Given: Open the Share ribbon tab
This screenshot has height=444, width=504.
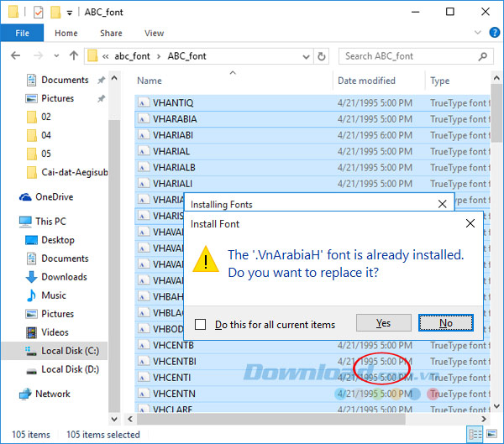Looking at the screenshot, I should tap(111, 34).
